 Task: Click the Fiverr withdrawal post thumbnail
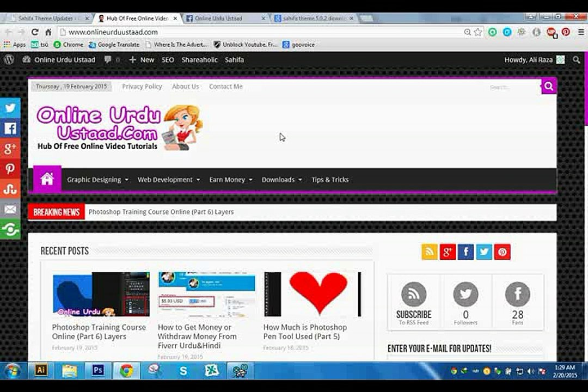coord(207,295)
